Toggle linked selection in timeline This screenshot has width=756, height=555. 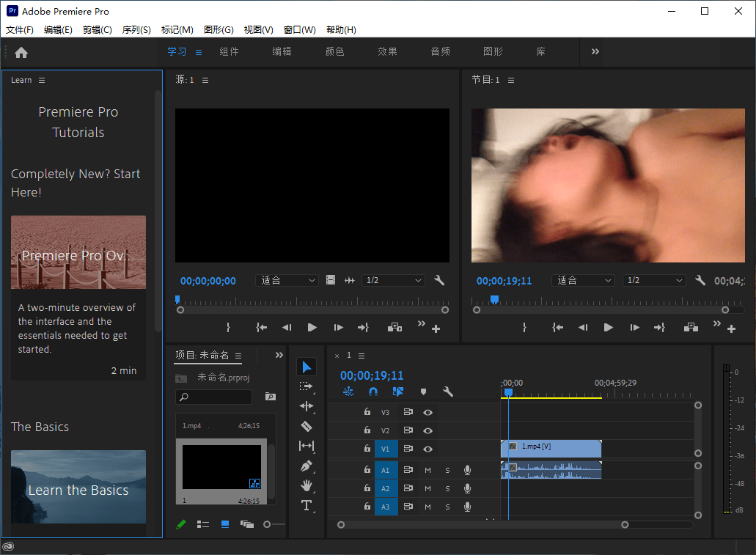(x=397, y=392)
